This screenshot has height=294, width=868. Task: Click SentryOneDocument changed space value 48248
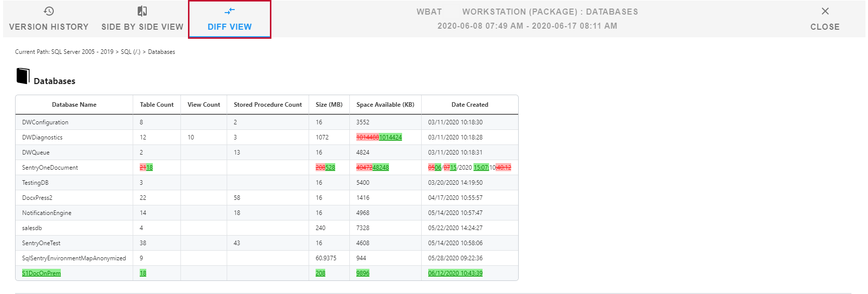[x=380, y=168]
